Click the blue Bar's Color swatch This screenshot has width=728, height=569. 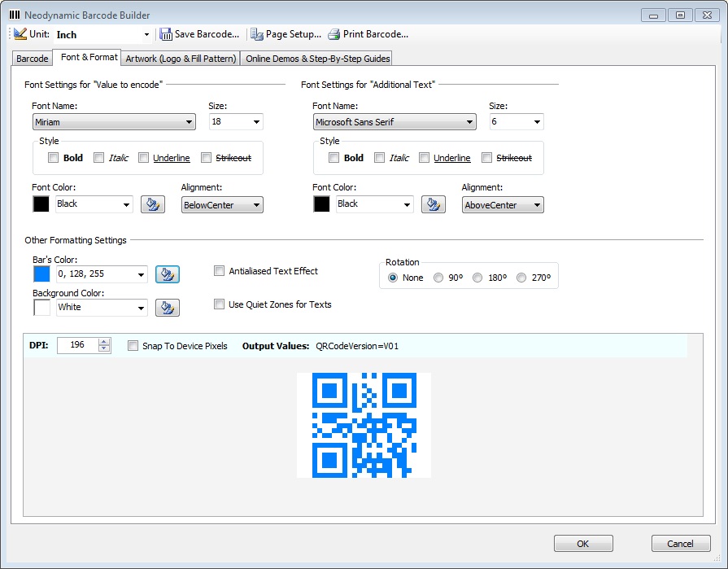[x=41, y=274]
